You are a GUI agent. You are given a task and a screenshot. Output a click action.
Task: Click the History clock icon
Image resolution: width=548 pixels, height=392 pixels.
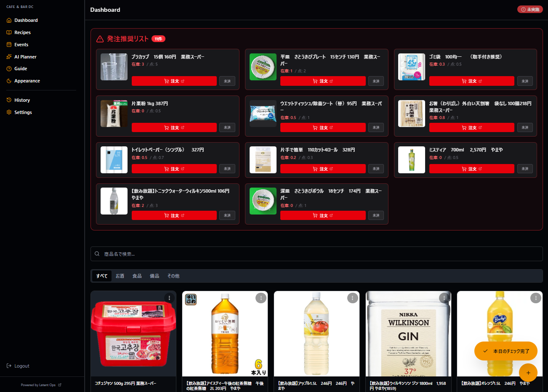9,100
